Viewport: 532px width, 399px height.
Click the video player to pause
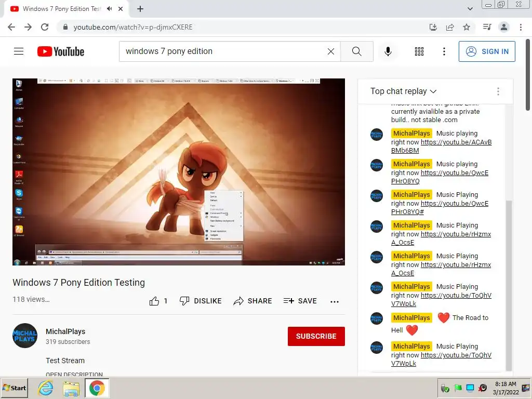pos(179,171)
